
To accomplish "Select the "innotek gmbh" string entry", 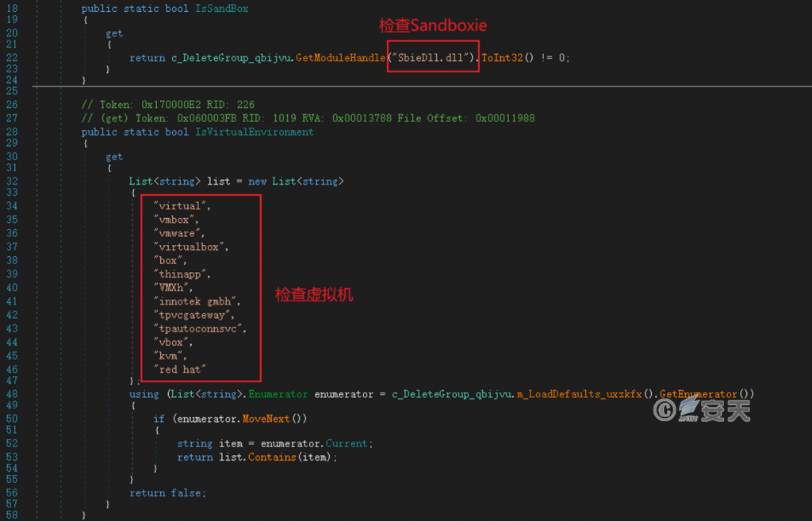I will tap(196, 301).
